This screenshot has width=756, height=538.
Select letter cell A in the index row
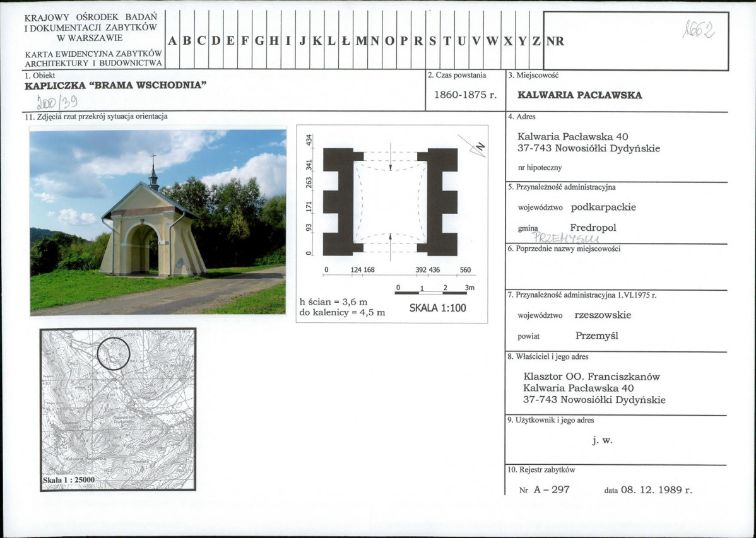[x=172, y=42]
